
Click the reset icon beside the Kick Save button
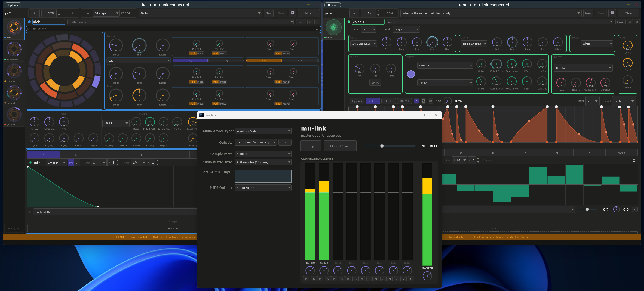[x=310, y=22]
